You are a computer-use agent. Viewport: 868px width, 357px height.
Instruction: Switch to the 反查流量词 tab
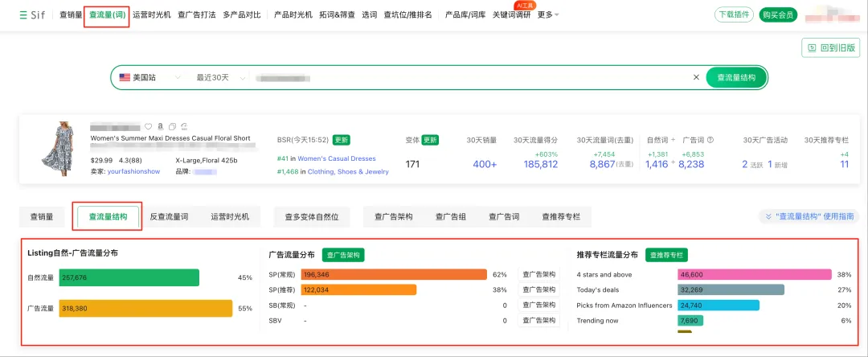[169, 217]
